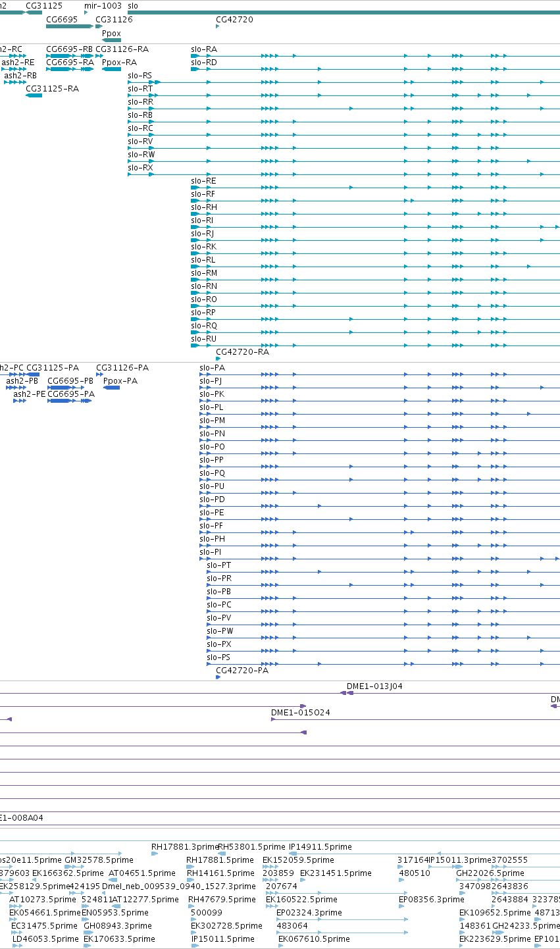Select the CG31126-PA protein label
The image size is (560, 949).
point(122,368)
